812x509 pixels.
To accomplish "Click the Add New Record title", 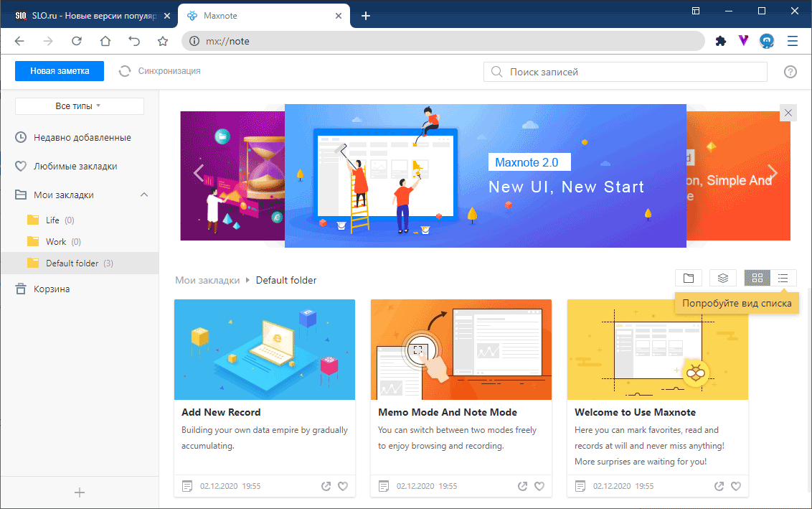I will (221, 412).
